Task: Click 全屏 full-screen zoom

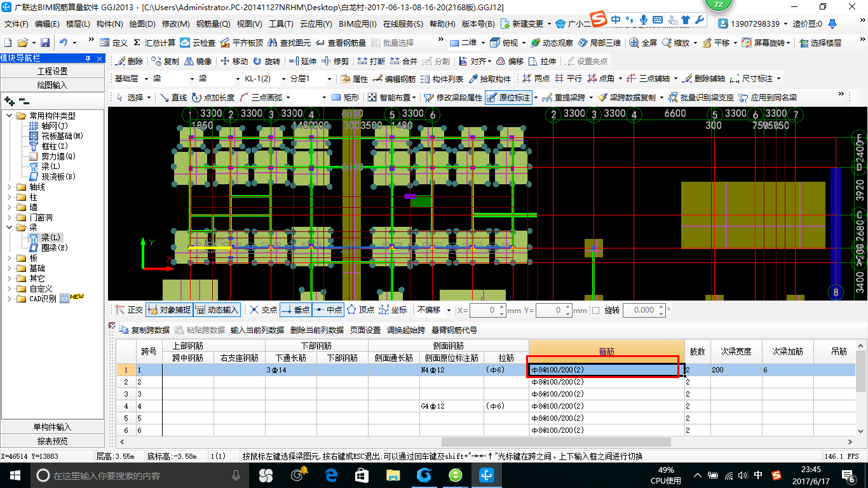Action: pos(644,43)
